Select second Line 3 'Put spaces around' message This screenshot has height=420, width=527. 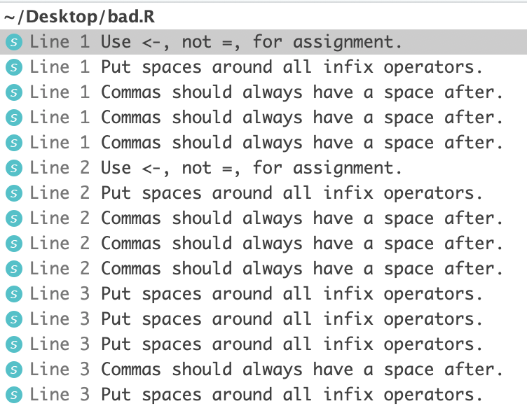point(256,319)
